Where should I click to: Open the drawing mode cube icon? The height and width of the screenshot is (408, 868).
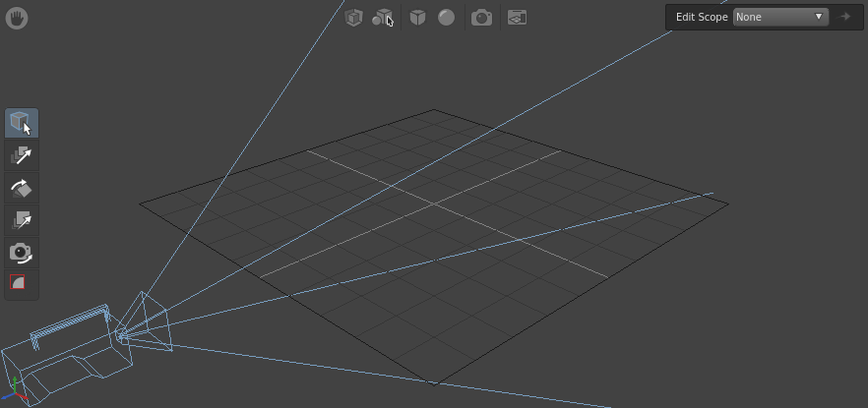(417, 18)
